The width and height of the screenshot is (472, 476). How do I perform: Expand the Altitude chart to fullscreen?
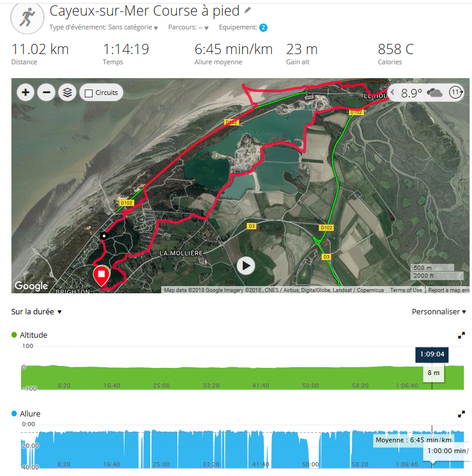tap(461, 335)
